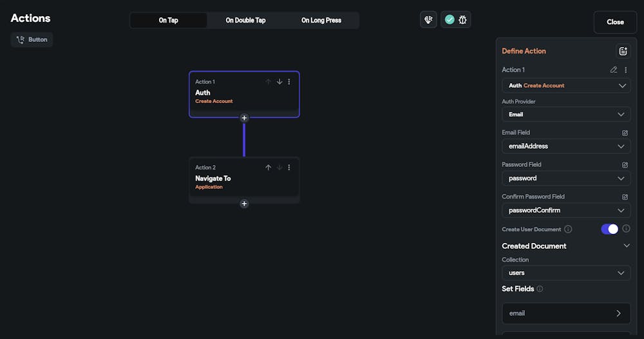Screen dimensions: 644x339
Task: Add action below Navigate To with plus
Action: coord(244,204)
